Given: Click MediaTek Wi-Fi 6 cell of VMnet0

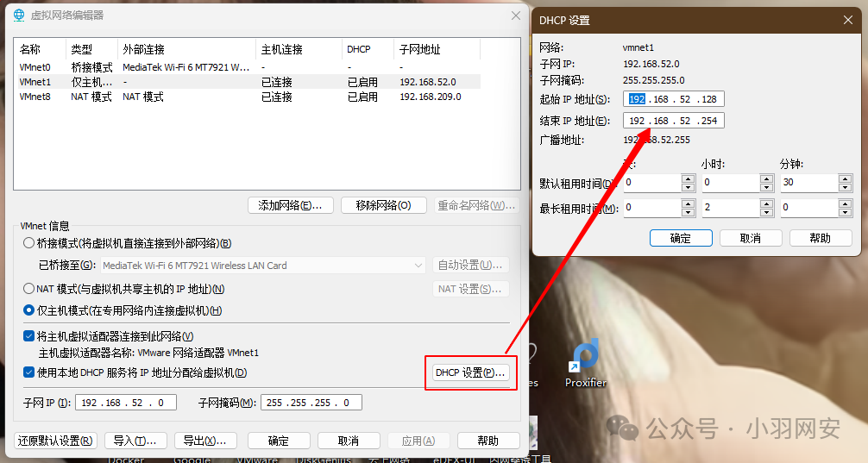Looking at the screenshot, I should coord(186,67).
